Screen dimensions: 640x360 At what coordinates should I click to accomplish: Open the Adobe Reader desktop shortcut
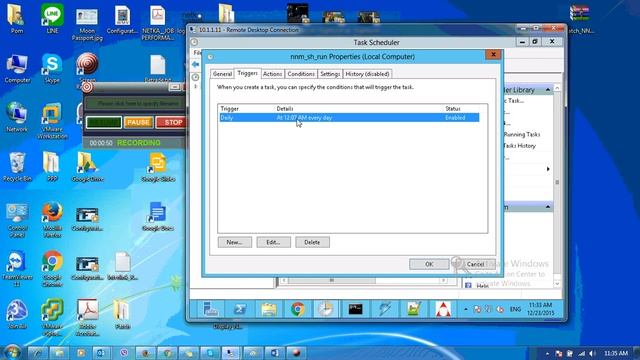87,318
